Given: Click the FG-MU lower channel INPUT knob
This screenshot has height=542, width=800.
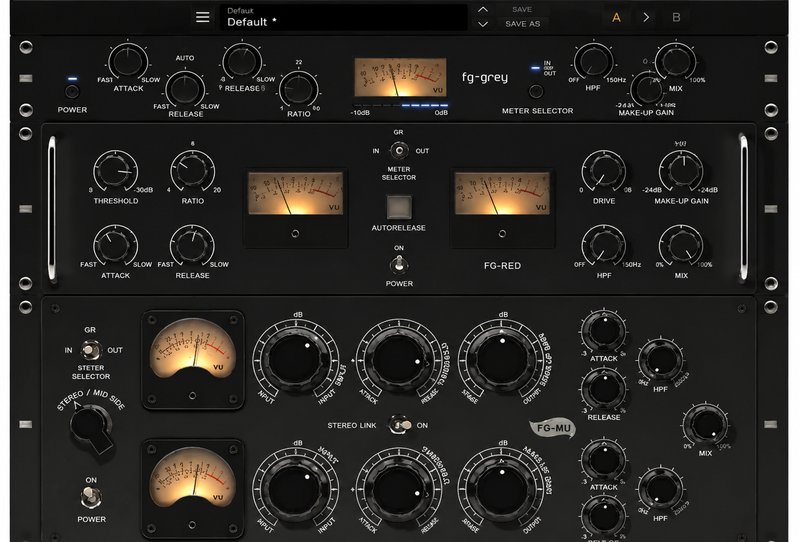Looking at the screenshot, I should point(296,488).
